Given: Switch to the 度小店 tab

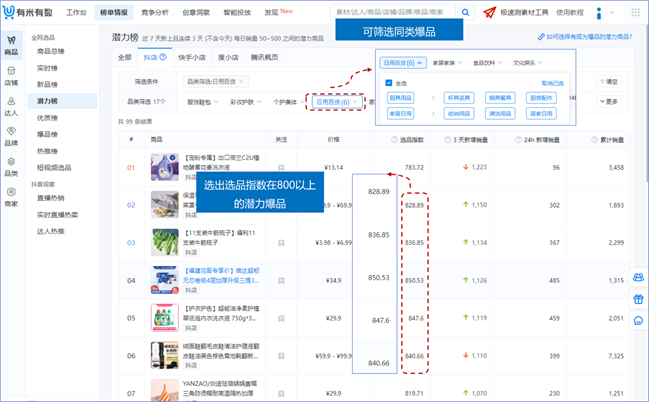Looking at the screenshot, I should (228, 58).
